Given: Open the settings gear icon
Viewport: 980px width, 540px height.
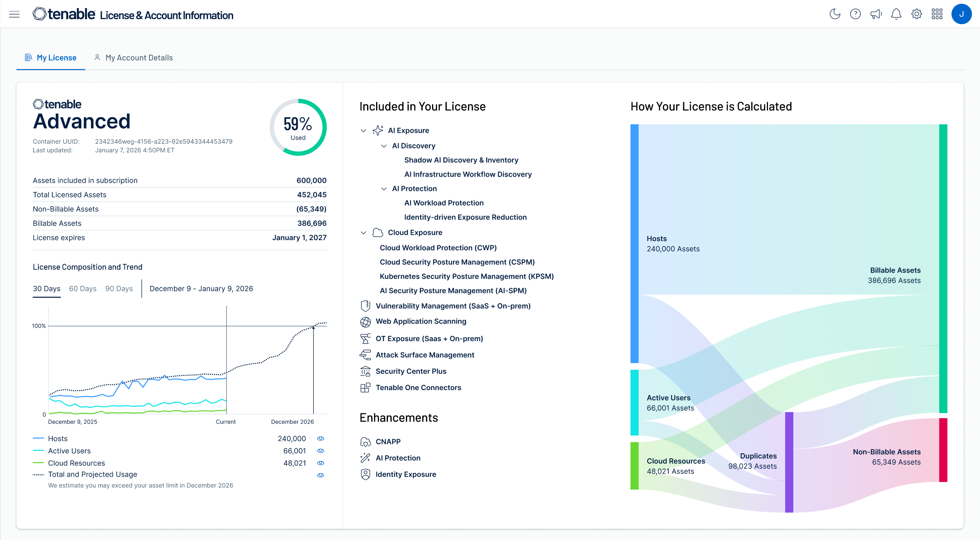Looking at the screenshot, I should pos(916,14).
